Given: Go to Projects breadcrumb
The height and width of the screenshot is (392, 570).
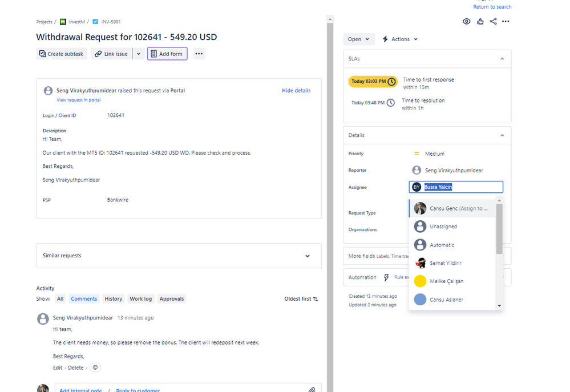Looking at the screenshot, I should (x=45, y=22).
